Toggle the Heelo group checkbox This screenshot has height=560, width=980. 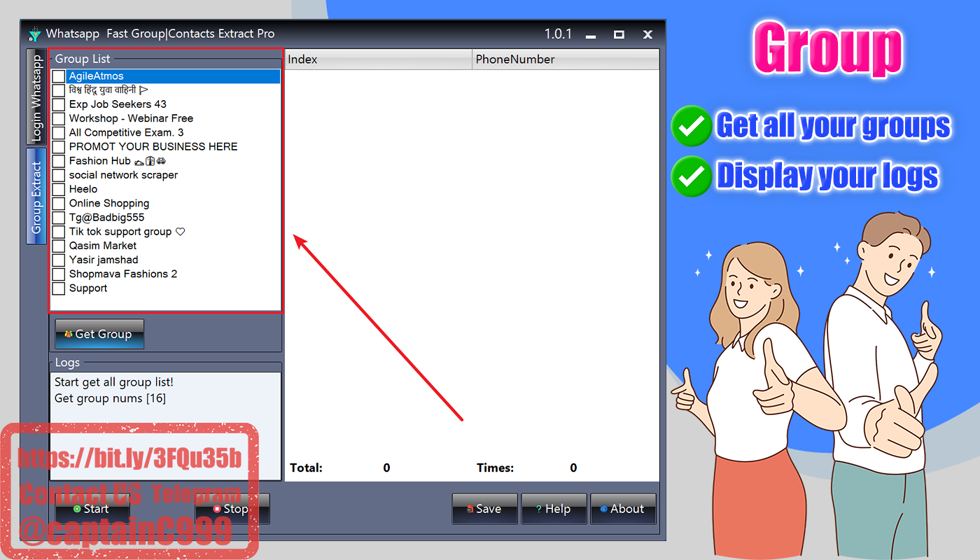(59, 189)
